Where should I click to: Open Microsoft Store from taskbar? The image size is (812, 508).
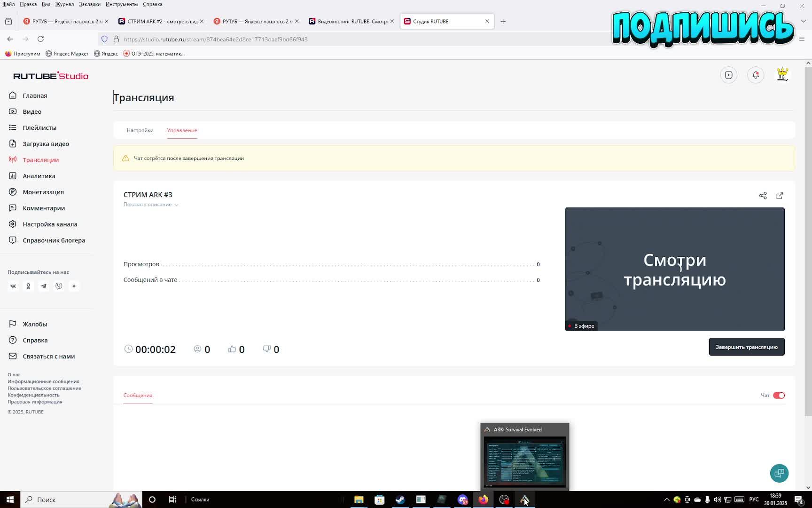tap(379, 500)
